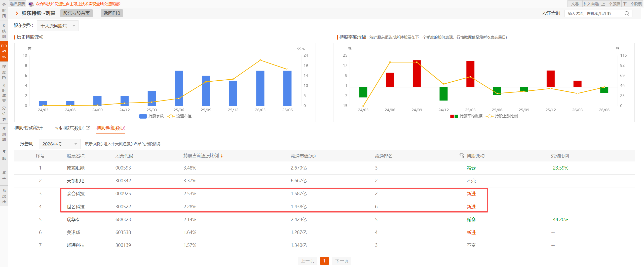Viewport: 644px width, 267px height.
Task: Toggle 流通市值 legend line
Action: (179, 116)
